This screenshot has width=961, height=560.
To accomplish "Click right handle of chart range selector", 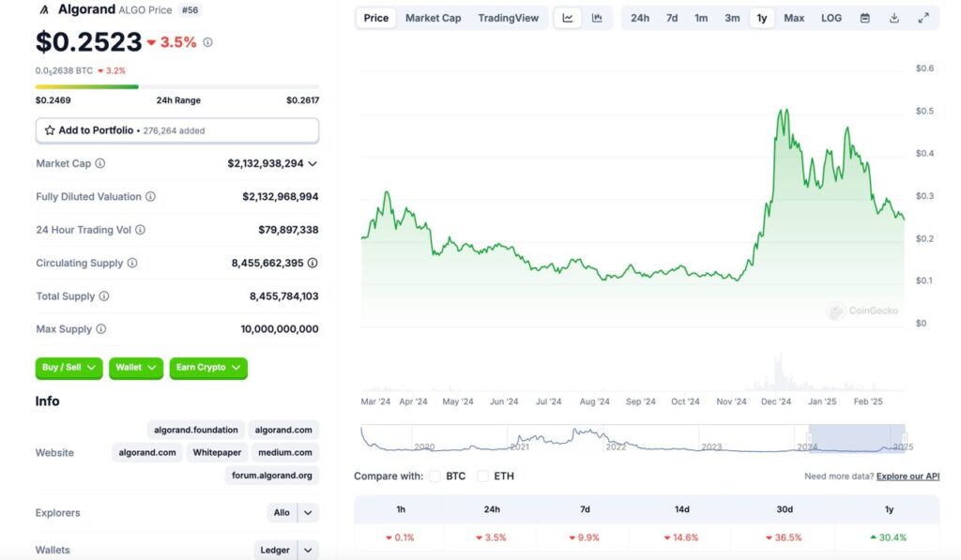I will [x=905, y=439].
